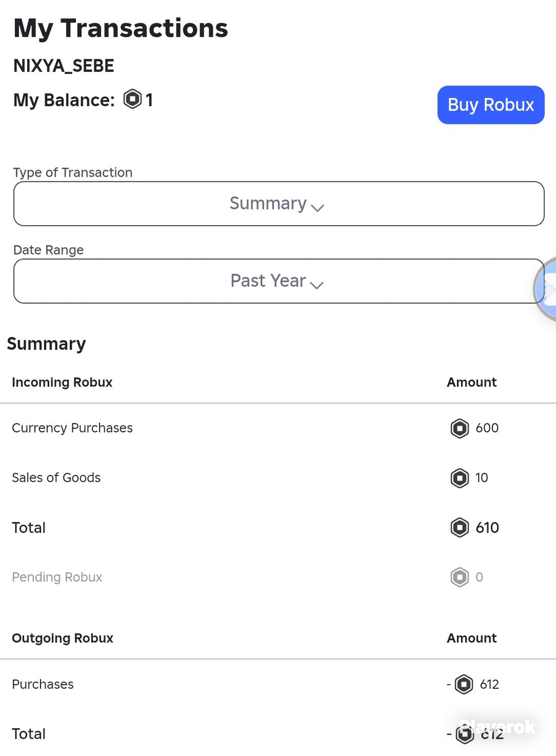The image size is (556, 756).
Task: Open the Type of Transaction Summary dropdown
Action: 279,203
